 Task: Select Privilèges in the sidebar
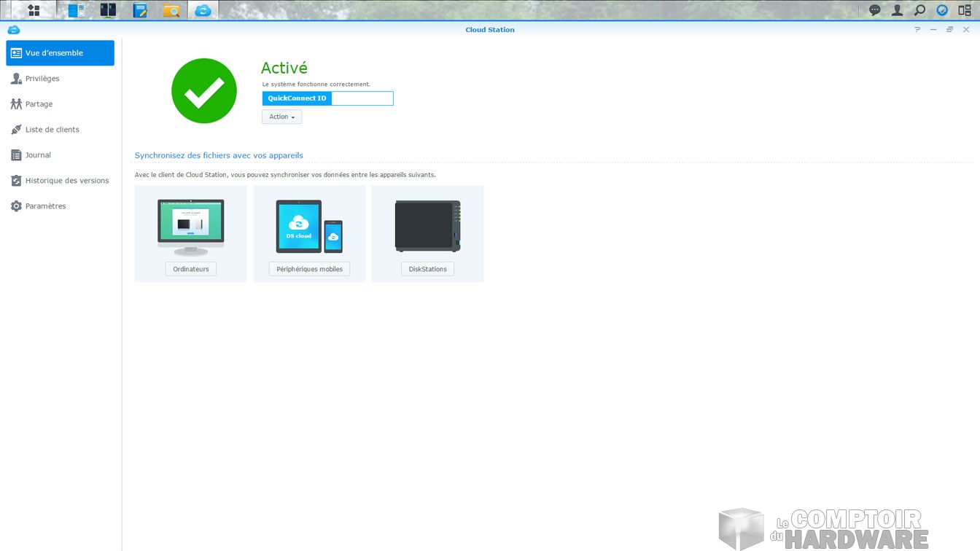coord(42,79)
